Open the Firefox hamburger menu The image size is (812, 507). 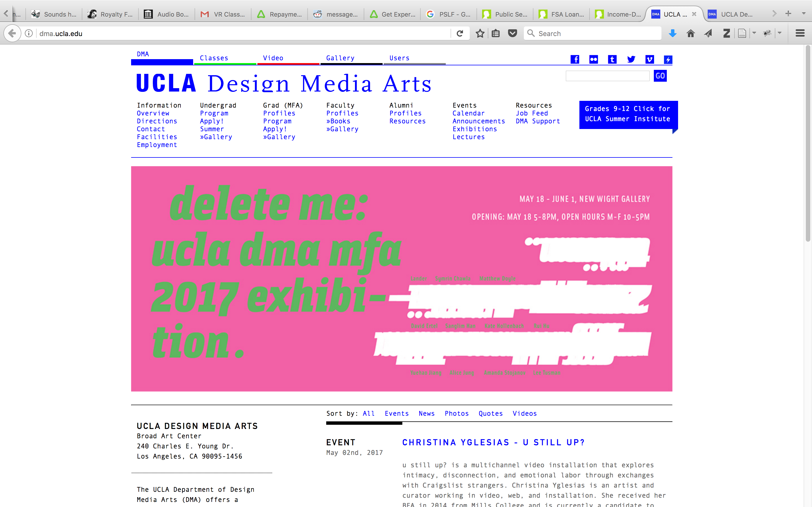(x=800, y=33)
